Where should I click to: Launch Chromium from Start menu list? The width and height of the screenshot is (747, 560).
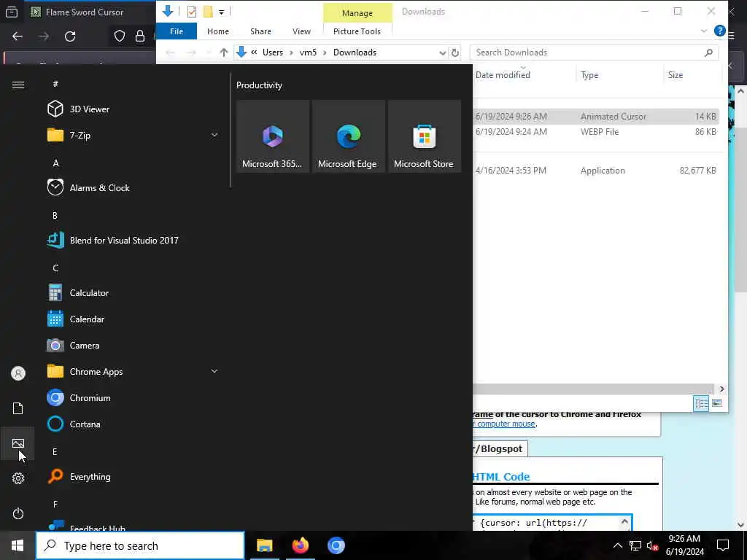click(133, 397)
